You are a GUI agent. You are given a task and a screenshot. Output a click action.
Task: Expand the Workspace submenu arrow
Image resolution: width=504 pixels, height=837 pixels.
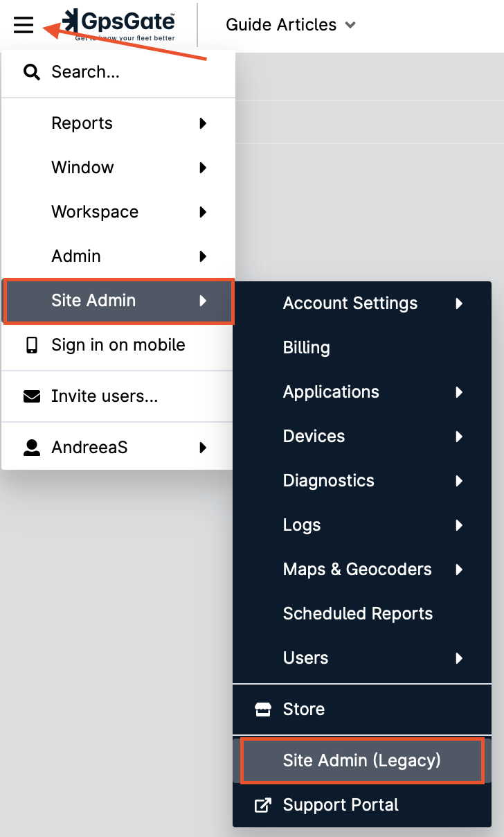[x=203, y=212]
